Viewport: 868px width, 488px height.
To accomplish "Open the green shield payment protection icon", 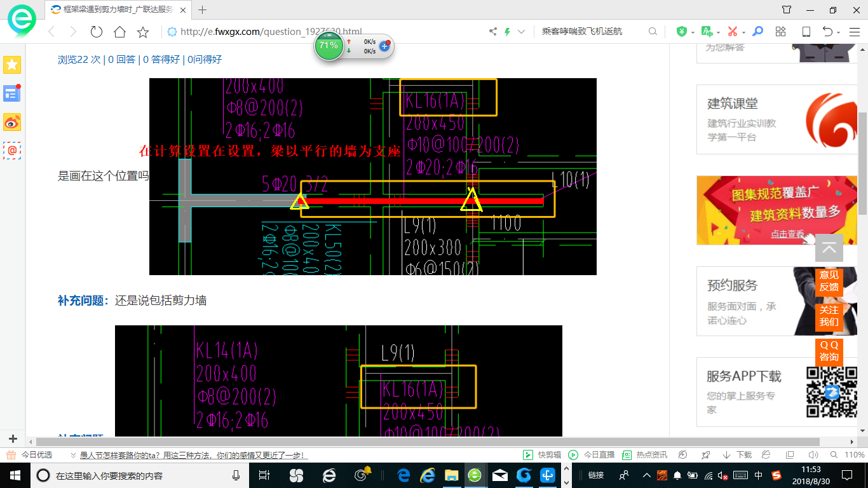I will coord(682,32).
